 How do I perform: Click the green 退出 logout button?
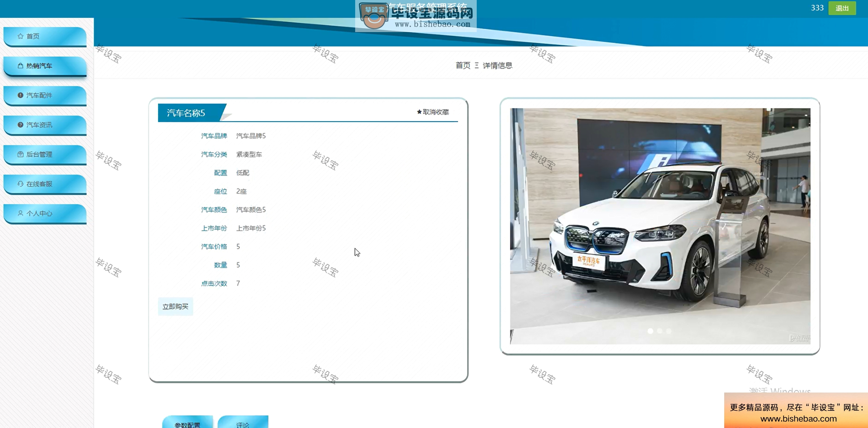coord(842,8)
